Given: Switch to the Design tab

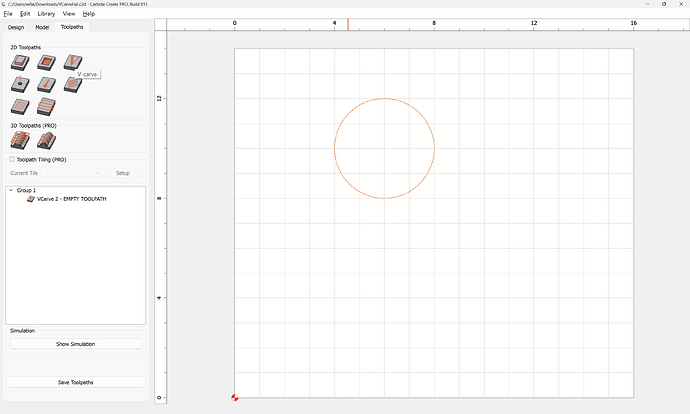Looking at the screenshot, I should pos(16,27).
